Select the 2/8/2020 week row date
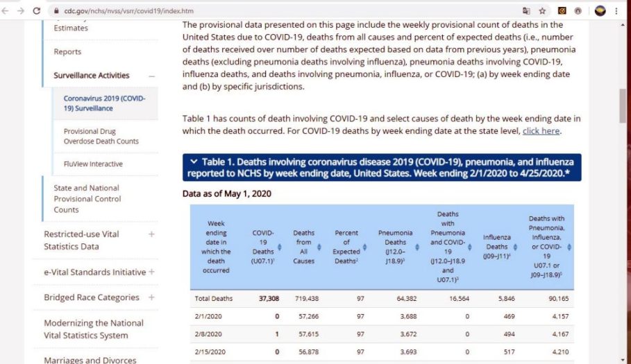This screenshot has width=631, height=364. click(x=208, y=334)
